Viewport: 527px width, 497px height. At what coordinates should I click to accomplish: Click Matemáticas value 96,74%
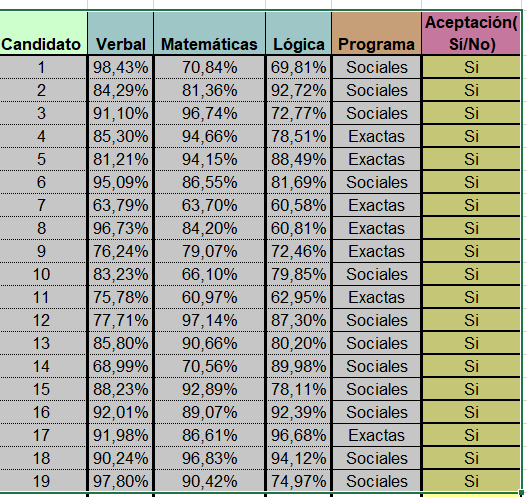coord(209,113)
